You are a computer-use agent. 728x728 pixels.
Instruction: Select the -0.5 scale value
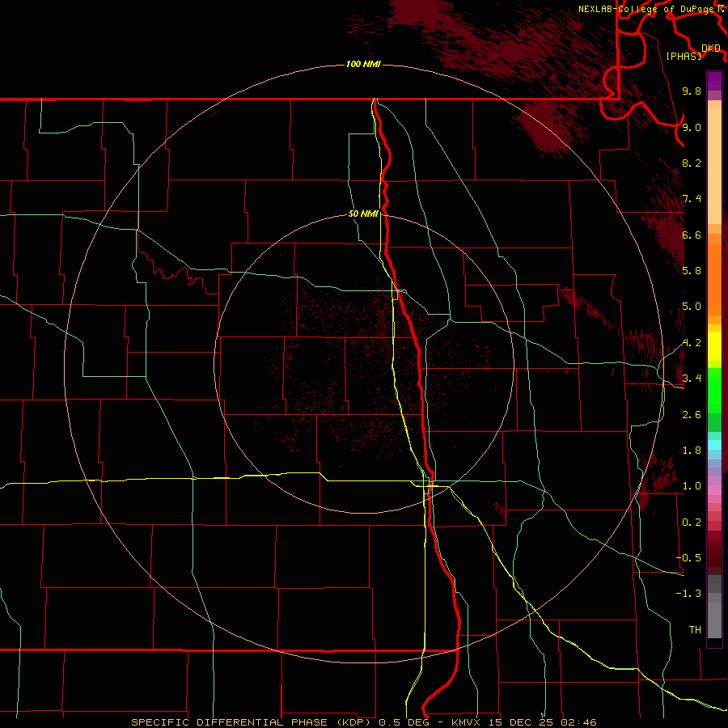click(688, 558)
